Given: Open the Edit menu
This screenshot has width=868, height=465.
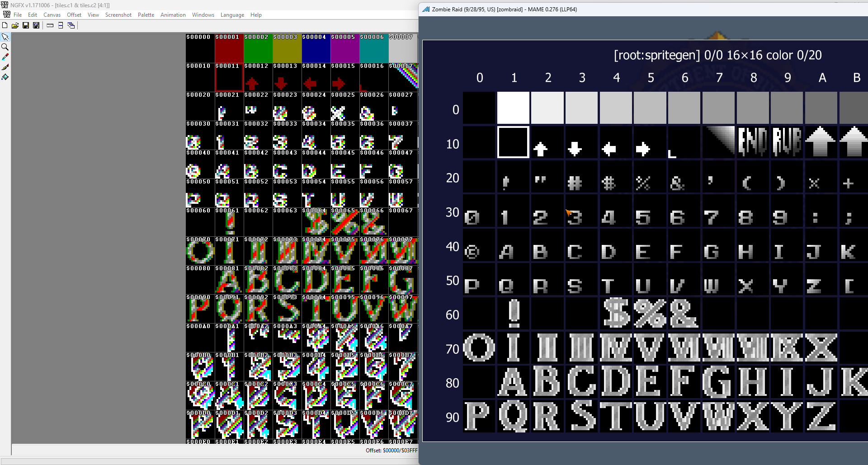Looking at the screenshot, I should (33, 15).
